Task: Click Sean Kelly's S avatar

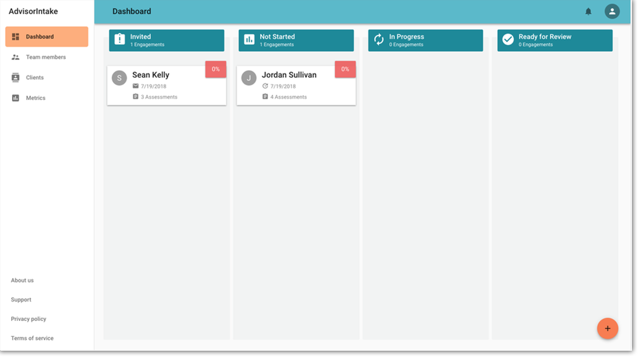Action: 119,78
